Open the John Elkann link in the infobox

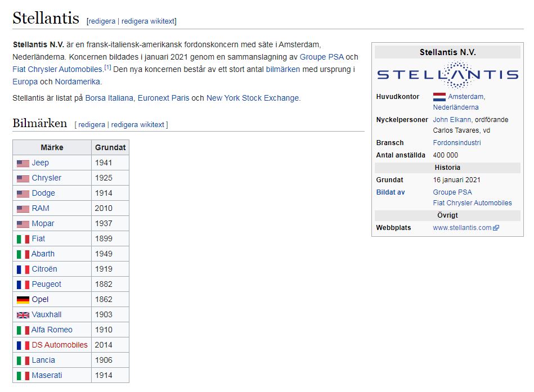[452, 120]
